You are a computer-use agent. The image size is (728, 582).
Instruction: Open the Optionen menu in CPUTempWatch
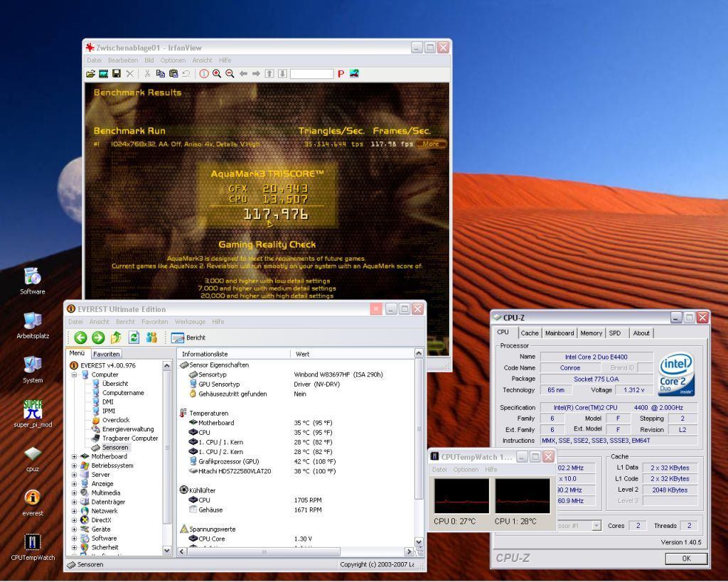pyautogui.click(x=466, y=470)
